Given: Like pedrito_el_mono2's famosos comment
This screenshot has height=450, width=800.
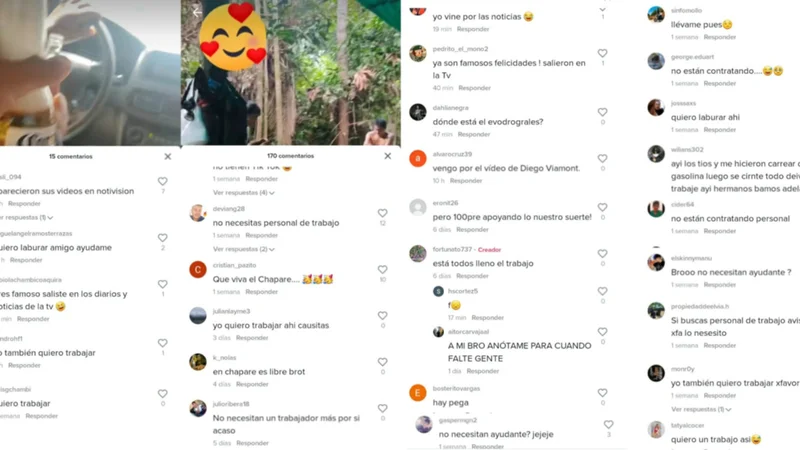Looking at the screenshot, I should pyautogui.click(x=603, y=53).
